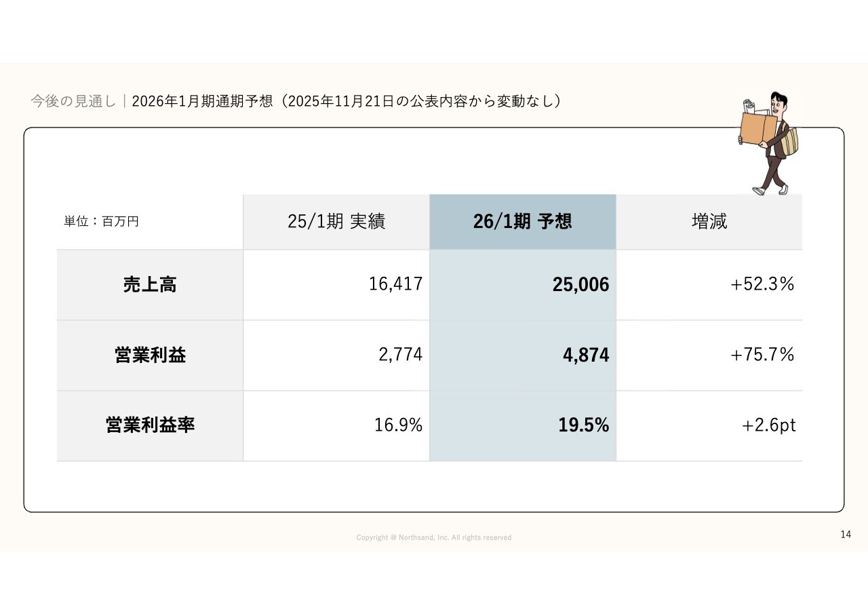Click the 16,417 sales actual value
Viewport: 868px width, 614px height.
pyautogui.click(x=395, y=284)
